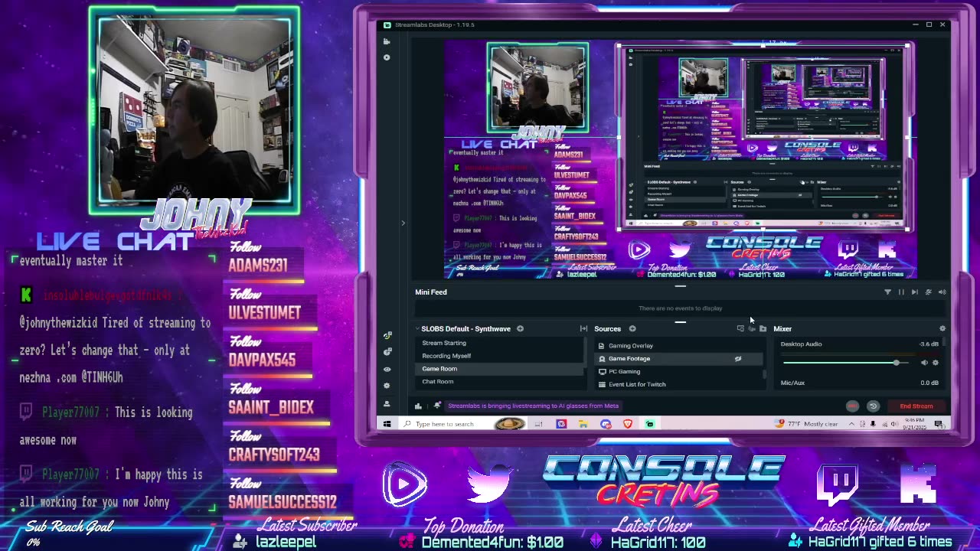
Task: Click the Desktop Audio -3.6 dB value
Action: point(929,344)
